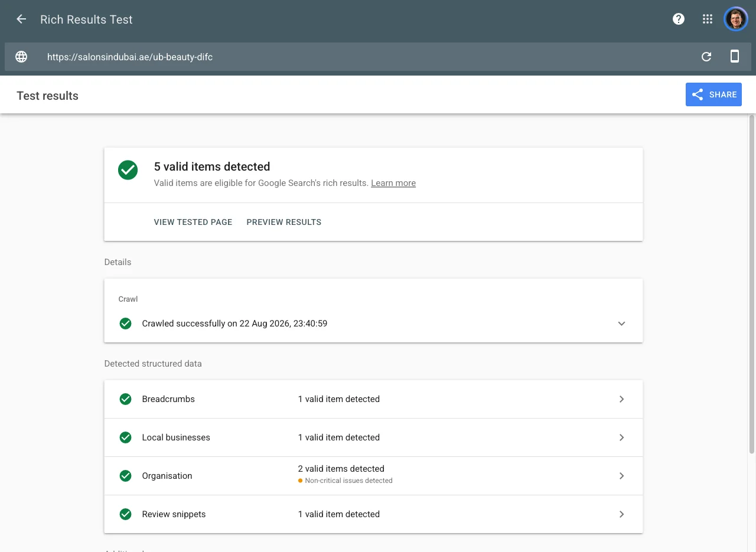Select the Organisation label
The image size is (756, 552).
(x=167, y=476)
